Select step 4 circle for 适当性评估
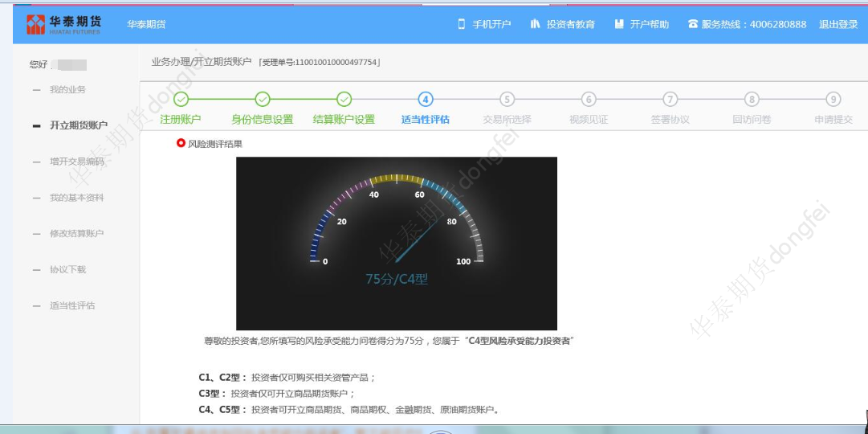 pyautogui.click(x=426, y=100)
